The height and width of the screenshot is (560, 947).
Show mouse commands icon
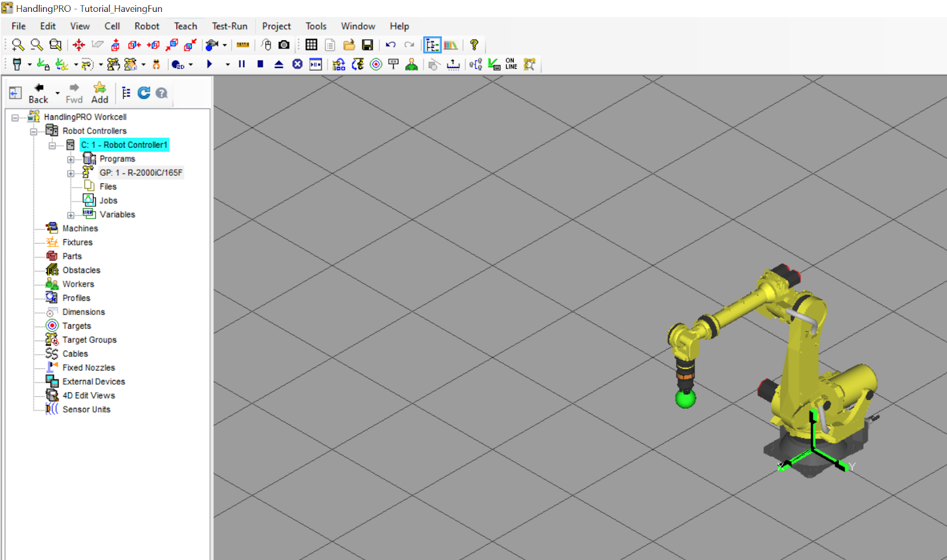266,45
